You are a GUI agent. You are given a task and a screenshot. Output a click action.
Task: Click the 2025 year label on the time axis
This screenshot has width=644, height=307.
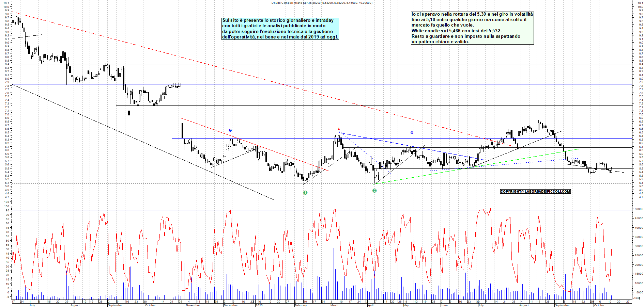(x=259, y=305)
